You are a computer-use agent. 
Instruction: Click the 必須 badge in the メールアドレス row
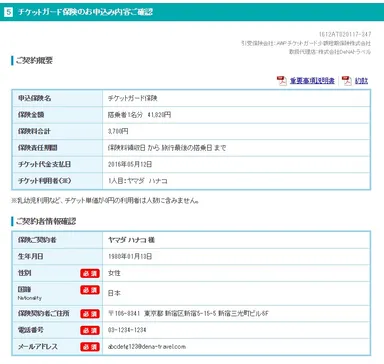[x=90, y=347]
